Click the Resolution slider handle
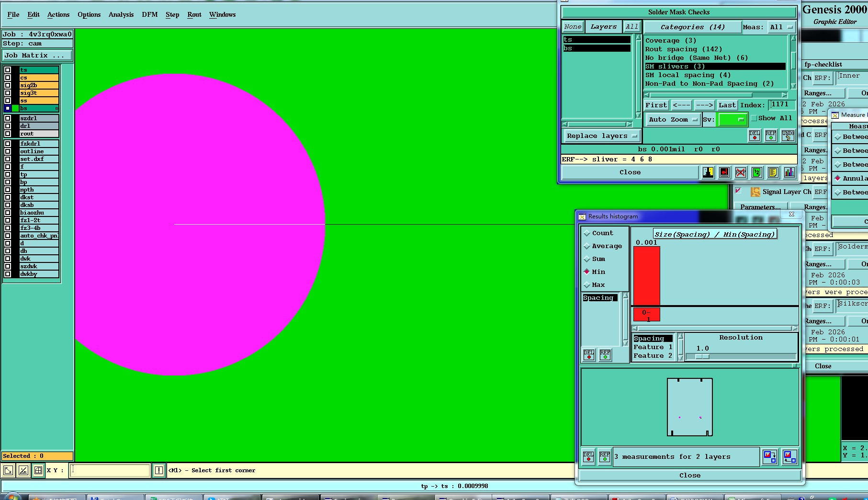The width and height of the screenshot is (868, 500). tap(702, 356)
